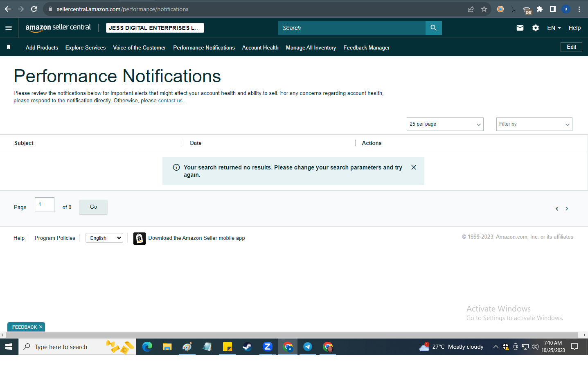Screen dimensions: 588x370
Task: Open Chrome profile avatar
Action: (x=566, y=9)
